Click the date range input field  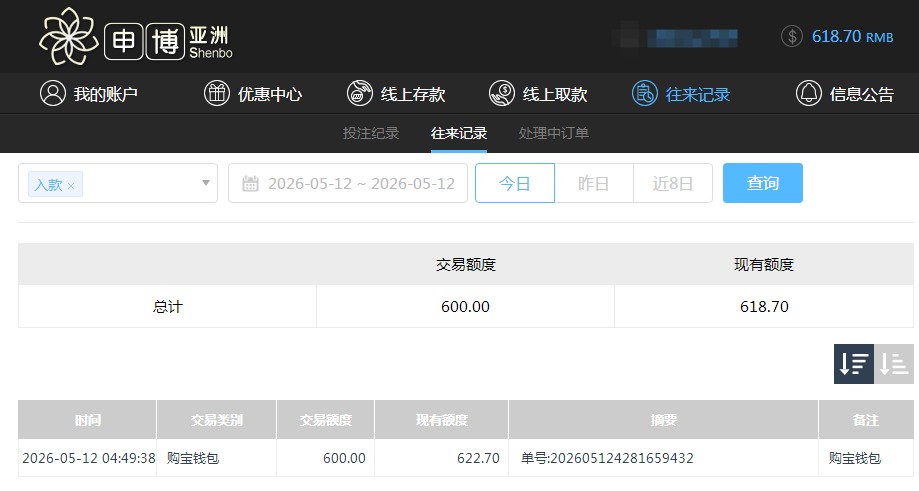tap(348, 183)
